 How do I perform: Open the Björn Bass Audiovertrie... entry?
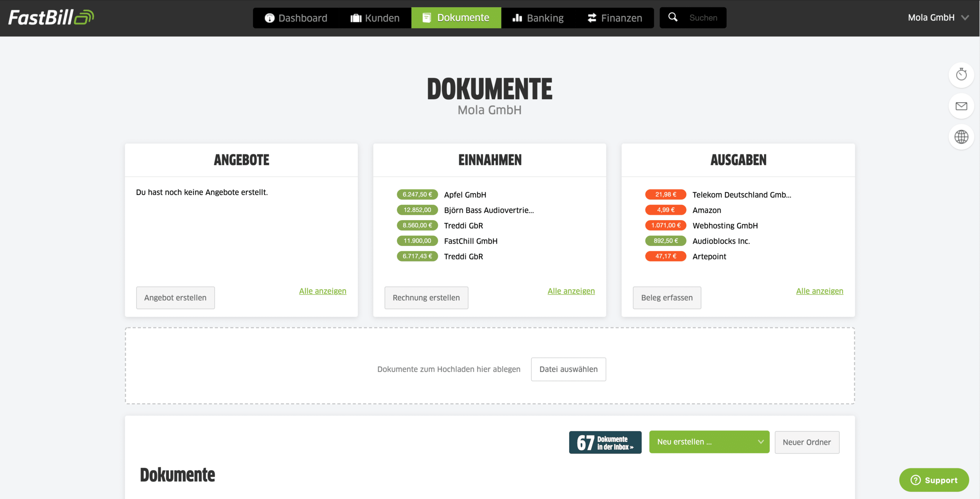[x=489, y=210]
